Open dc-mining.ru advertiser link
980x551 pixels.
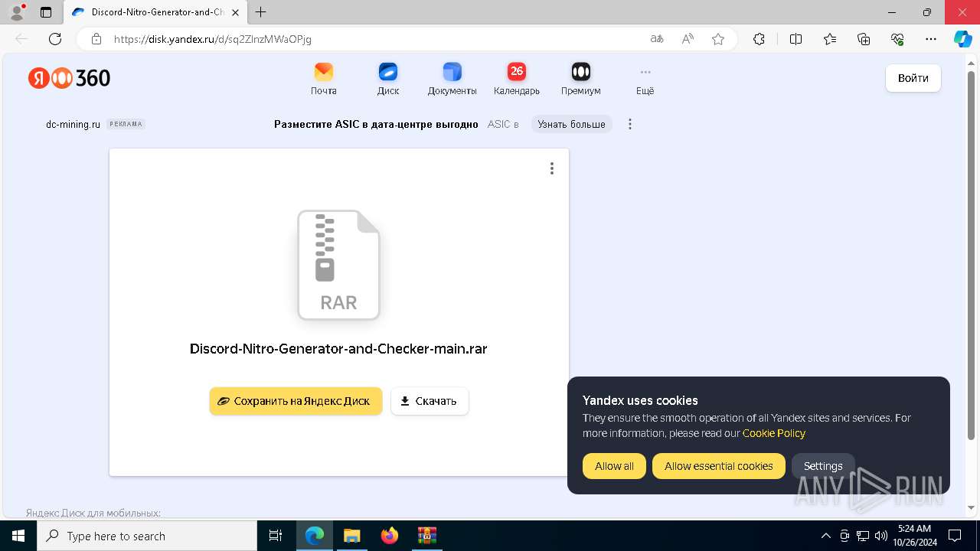[73, 124]
